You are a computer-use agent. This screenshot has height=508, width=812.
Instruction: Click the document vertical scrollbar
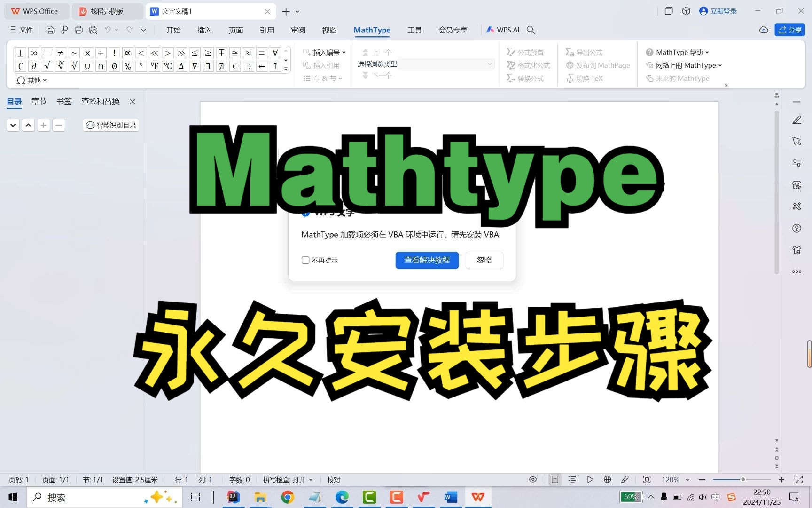coord(777,193)
